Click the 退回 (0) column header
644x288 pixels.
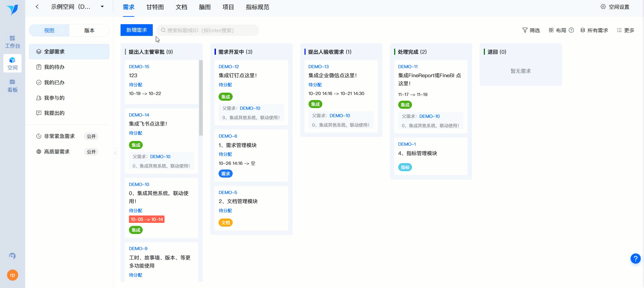click(x=497, y=52)
